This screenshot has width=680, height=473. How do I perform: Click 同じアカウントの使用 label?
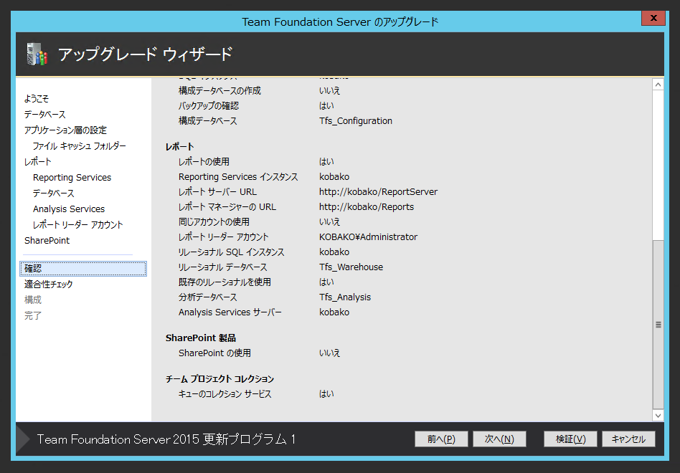[214, 222]
